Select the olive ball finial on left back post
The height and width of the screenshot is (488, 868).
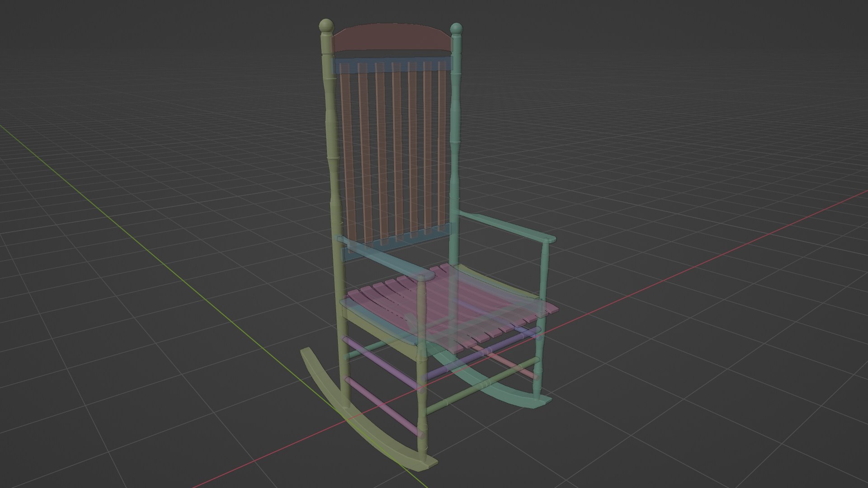pos(326,26)
